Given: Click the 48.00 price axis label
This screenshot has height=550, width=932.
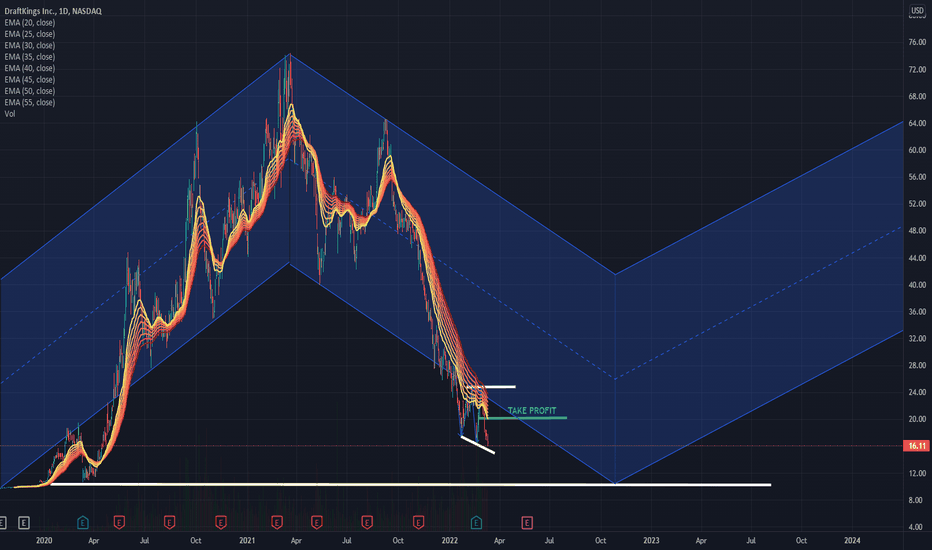Looking at the screenshot, I should point(917,231).
